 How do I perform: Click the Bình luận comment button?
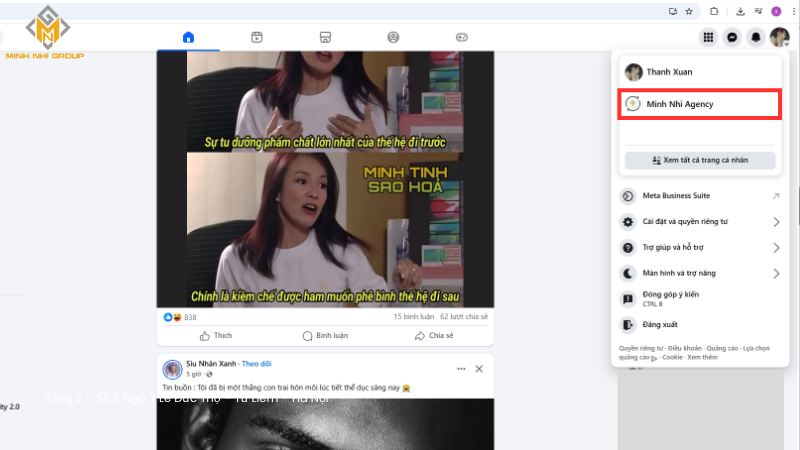point(325,336)
